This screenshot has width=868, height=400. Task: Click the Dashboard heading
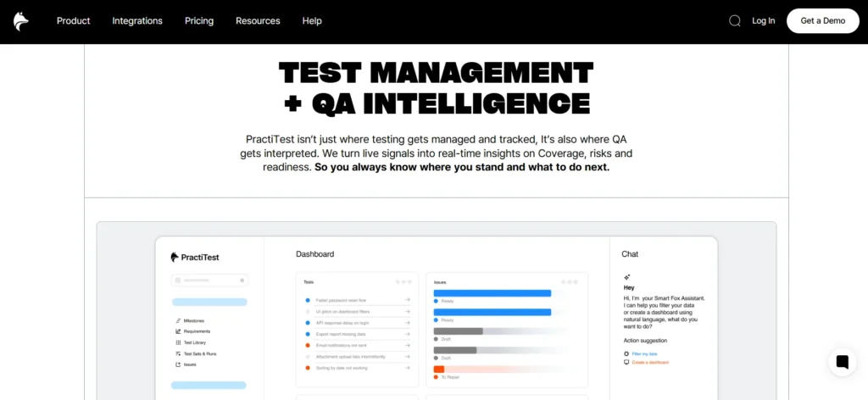pos(315,254)
